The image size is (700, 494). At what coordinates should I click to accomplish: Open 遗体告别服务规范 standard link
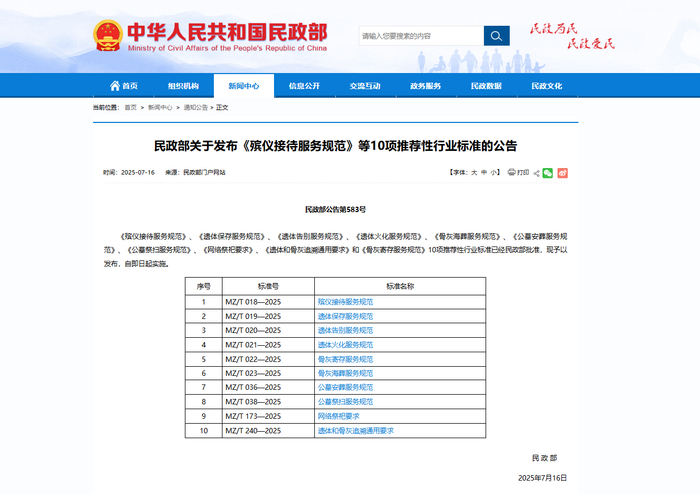pos(345,331)
